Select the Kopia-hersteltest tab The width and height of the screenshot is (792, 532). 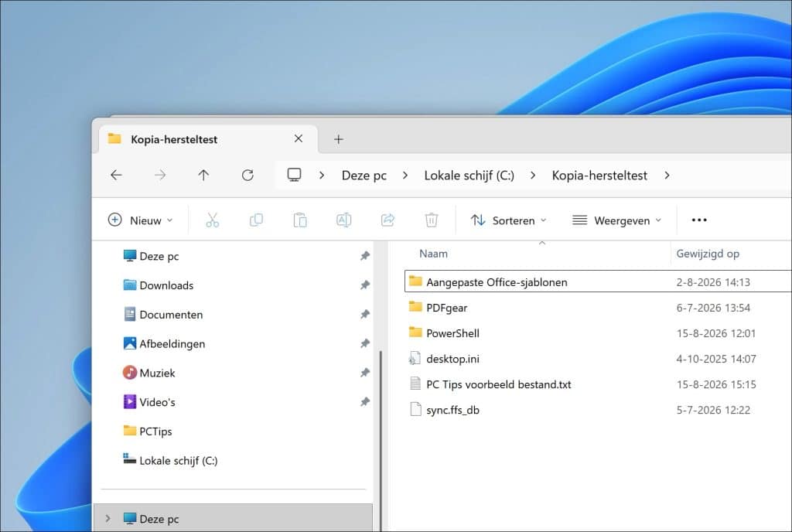tap(207, 139)
